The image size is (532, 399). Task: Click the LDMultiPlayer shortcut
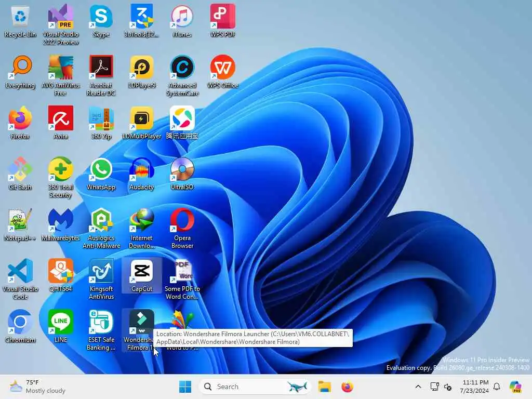pyautogui.click(x=142, y=123)
